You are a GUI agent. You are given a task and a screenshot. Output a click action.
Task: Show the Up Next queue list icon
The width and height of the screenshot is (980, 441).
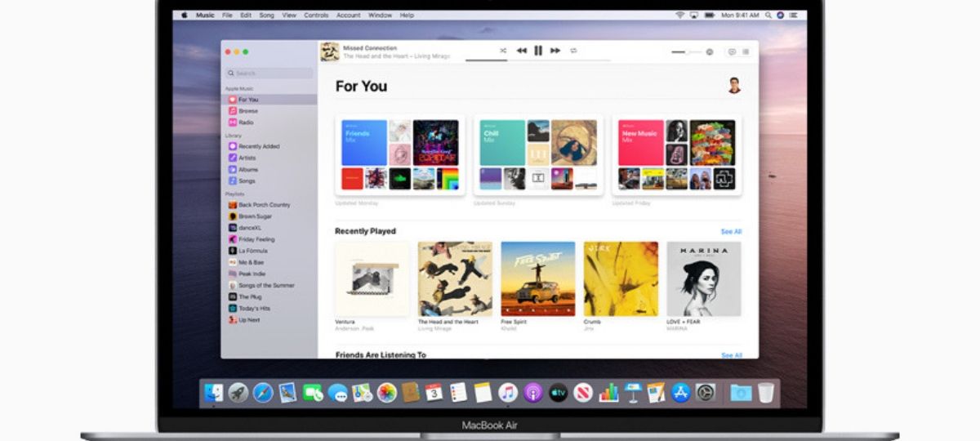[746, 51]
